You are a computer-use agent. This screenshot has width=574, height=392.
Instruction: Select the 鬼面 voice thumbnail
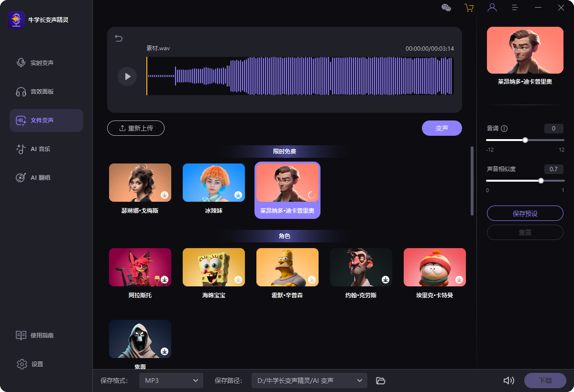pos(140,339)
